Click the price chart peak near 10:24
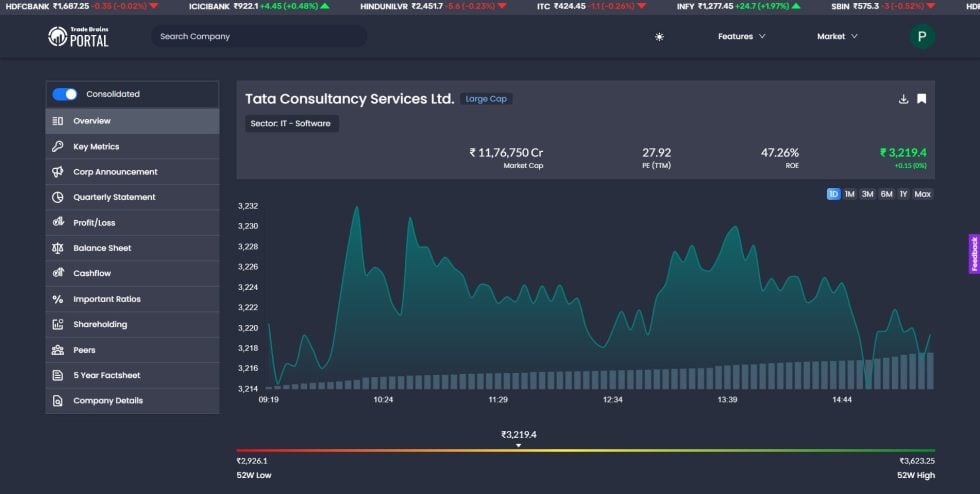 (x=357, y=207)
